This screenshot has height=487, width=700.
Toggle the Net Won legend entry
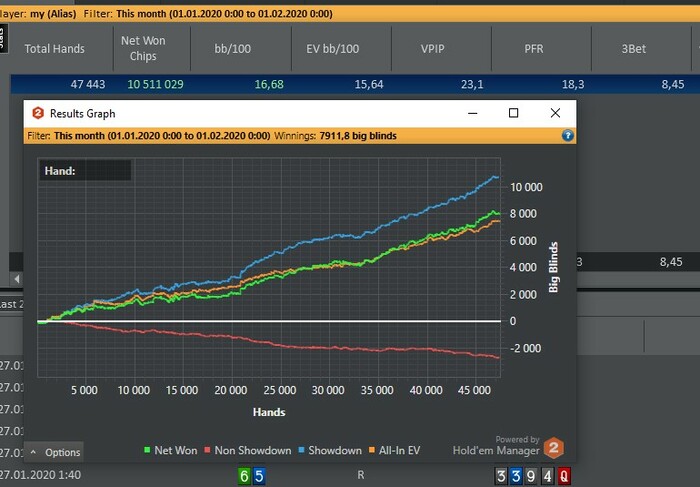point(171,450)
